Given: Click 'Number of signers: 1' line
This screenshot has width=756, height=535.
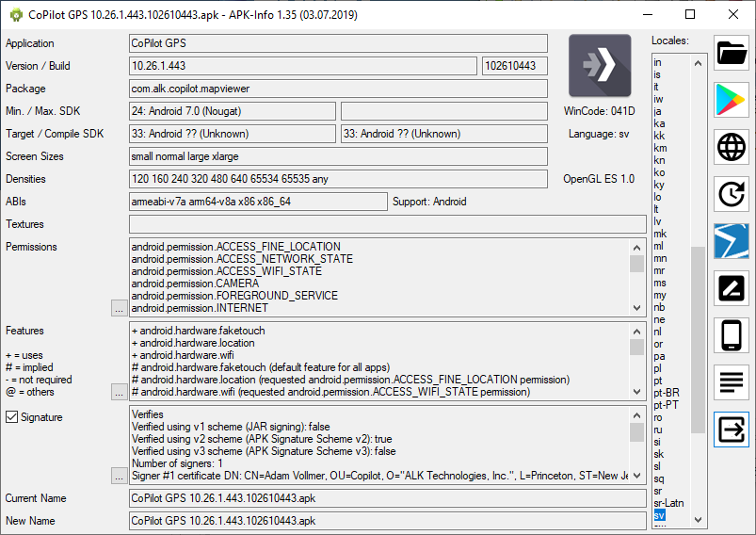Looking at the screenshot, I should tap(177, 463).
